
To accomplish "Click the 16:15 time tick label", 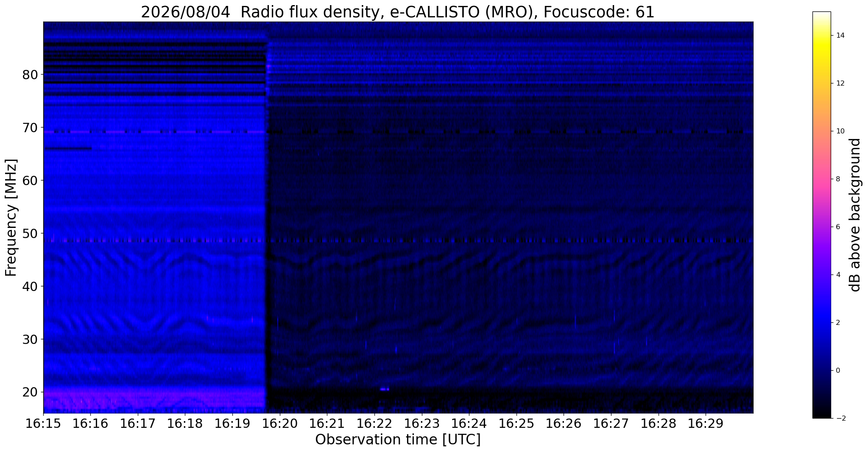I will point(43,424).
